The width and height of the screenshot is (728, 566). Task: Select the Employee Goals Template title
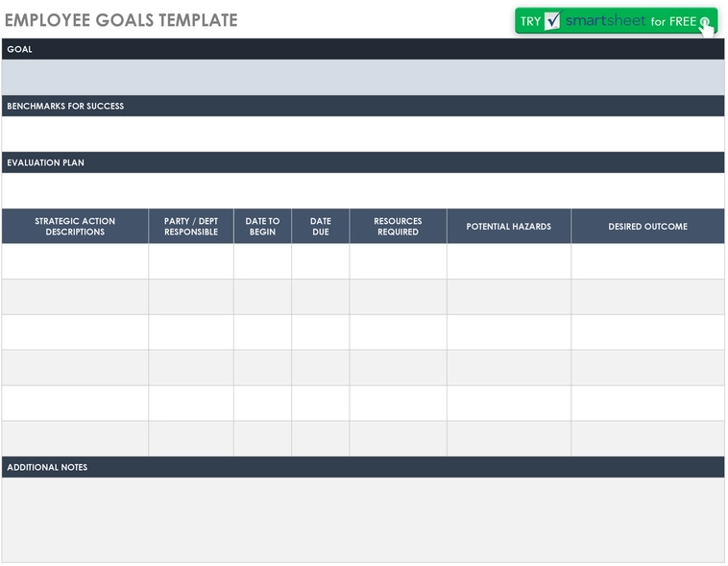pyautogui.click(x=121, y=20)
